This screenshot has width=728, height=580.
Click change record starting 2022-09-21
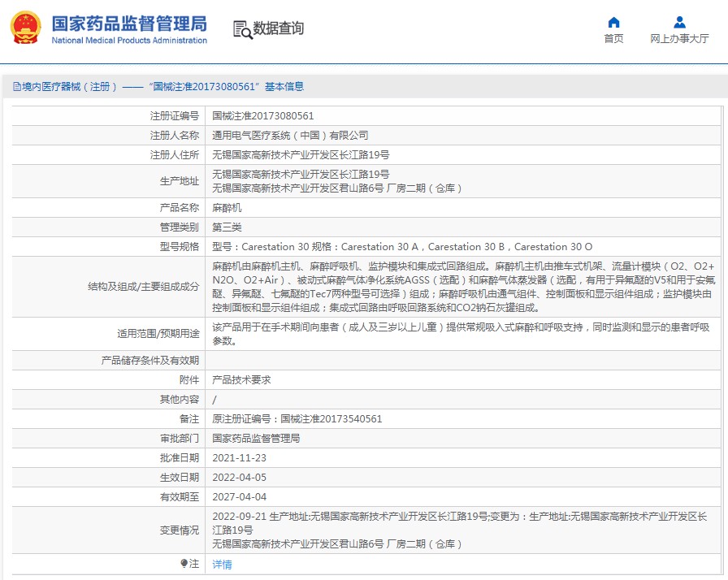[x=460, y=530]
